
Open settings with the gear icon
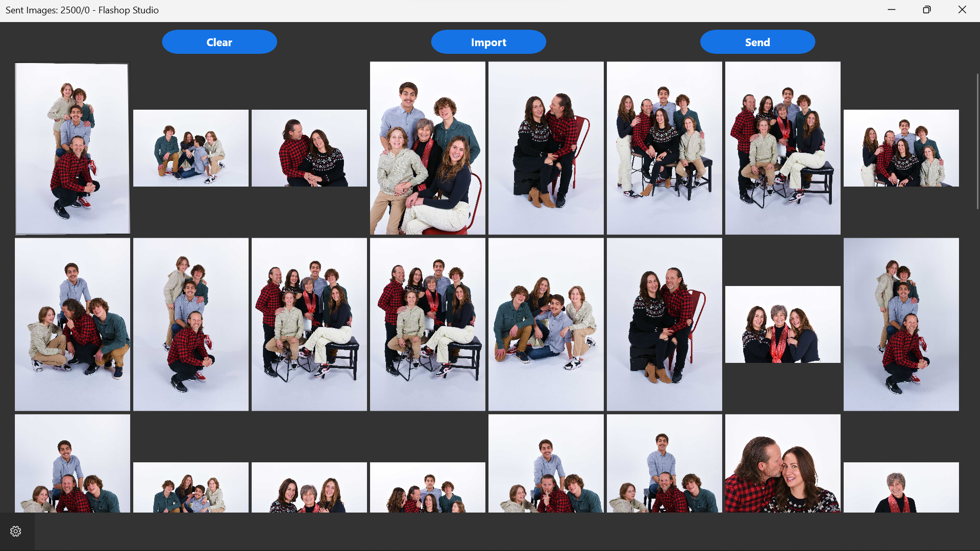click(15, 532)
